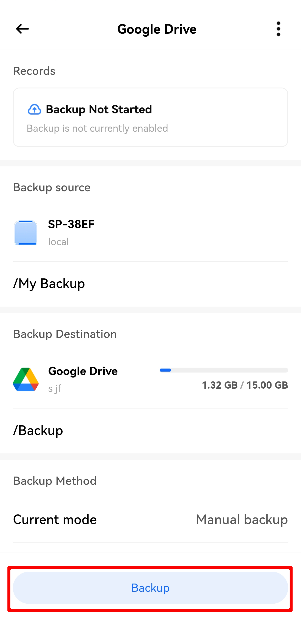301x644 pixels.
Task: Click the 1.32 GB / 15.00 GB storage text
Action: coord(245,385)
